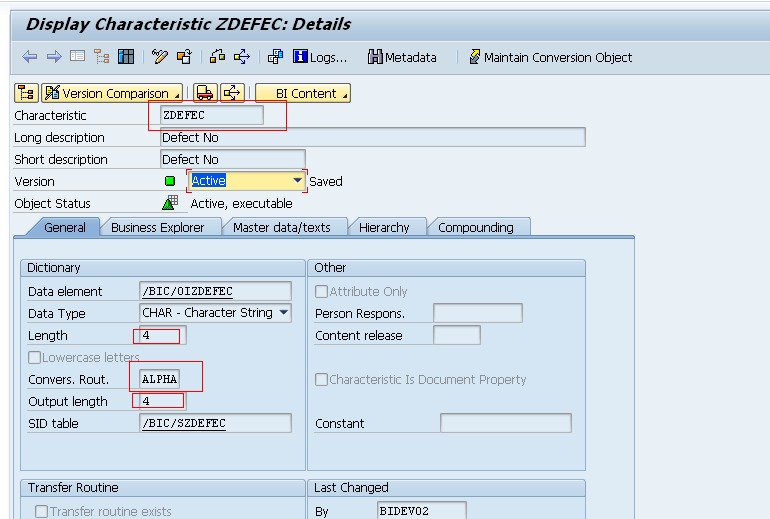The height and width of the screenshot is (519, 770).
Task: Click the list layout icon next to forward arrow
Action: pyautogui.click(x=78, y=56)
